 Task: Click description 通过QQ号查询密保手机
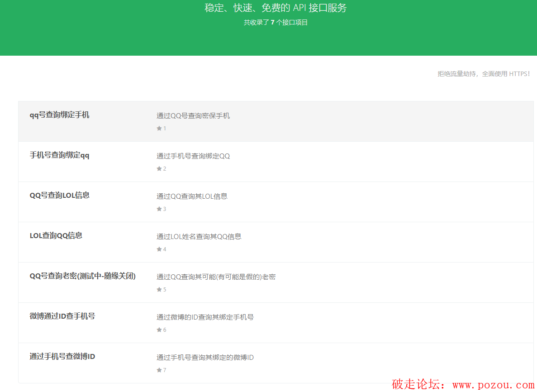click(x=193, y=116)
